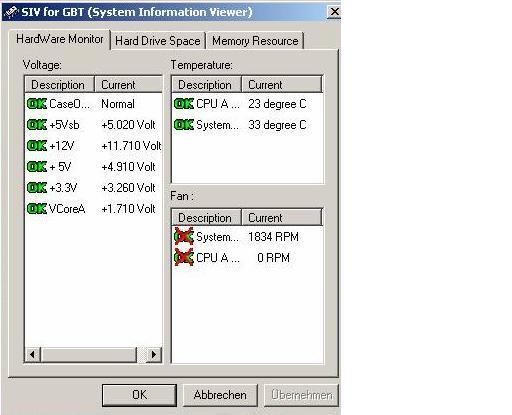Click the OK icon beside + 5V
Screen dimensions: 512x415
37,167
